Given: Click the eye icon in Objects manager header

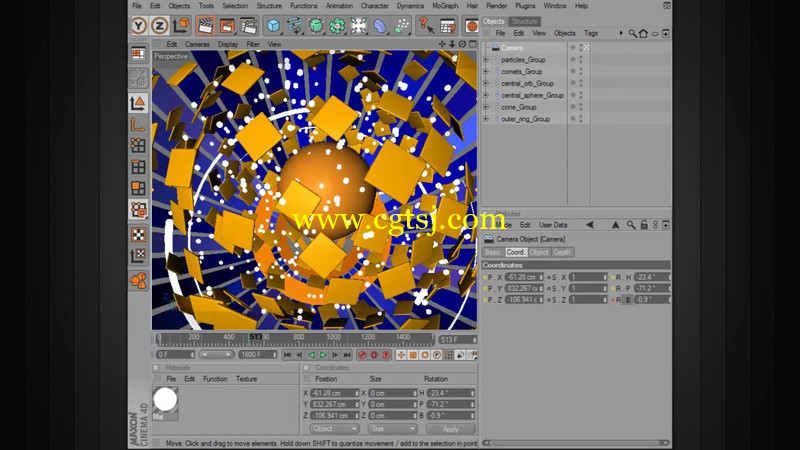Looking at the screenshot, I should tap(655, 34).
